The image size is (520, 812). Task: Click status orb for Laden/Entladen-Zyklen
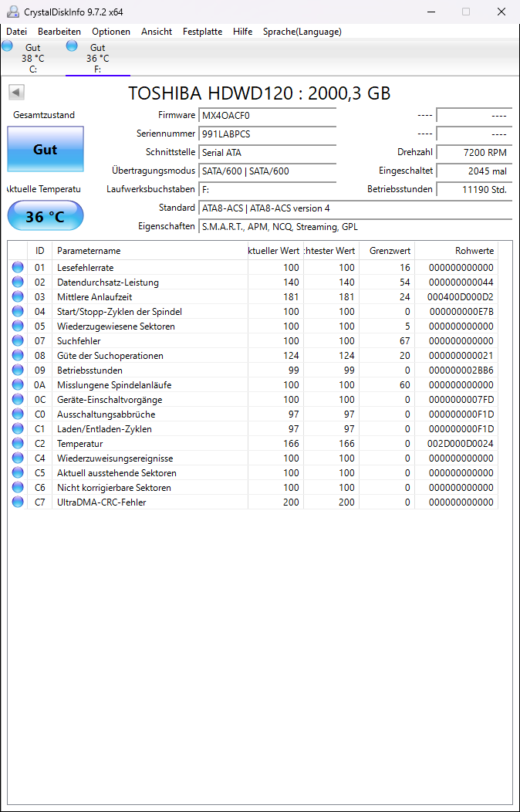18,429
